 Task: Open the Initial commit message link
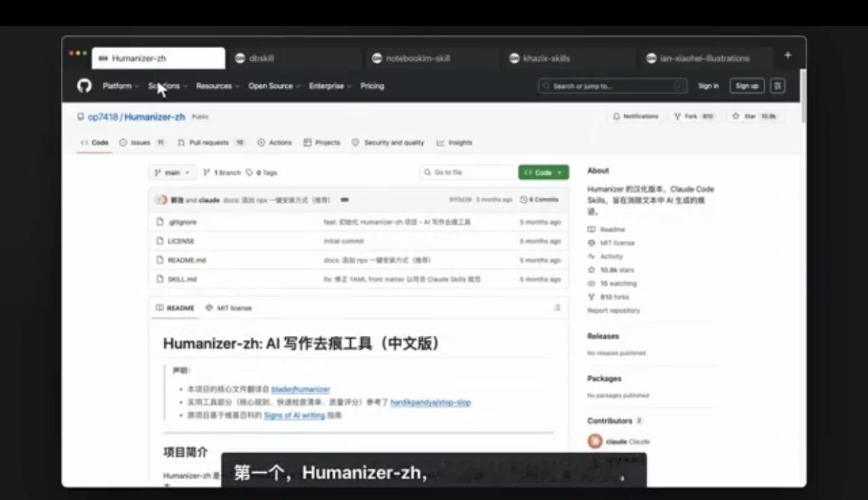[x=343, y=241]
